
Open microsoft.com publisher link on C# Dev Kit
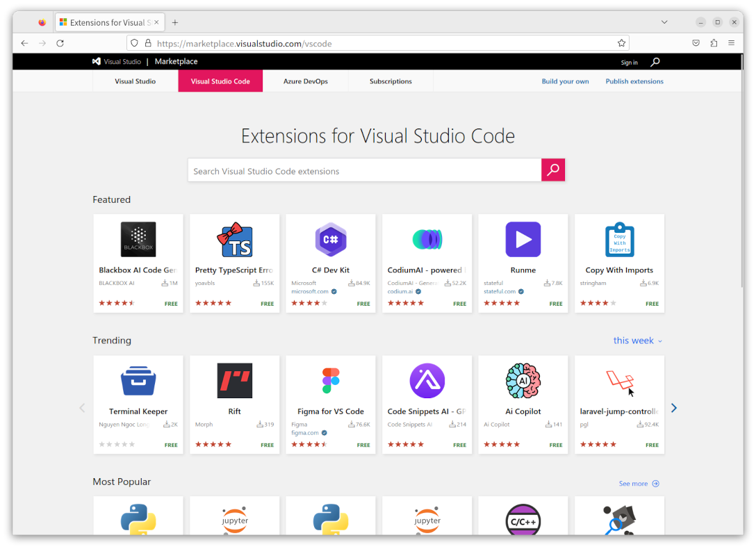[309, 291]
